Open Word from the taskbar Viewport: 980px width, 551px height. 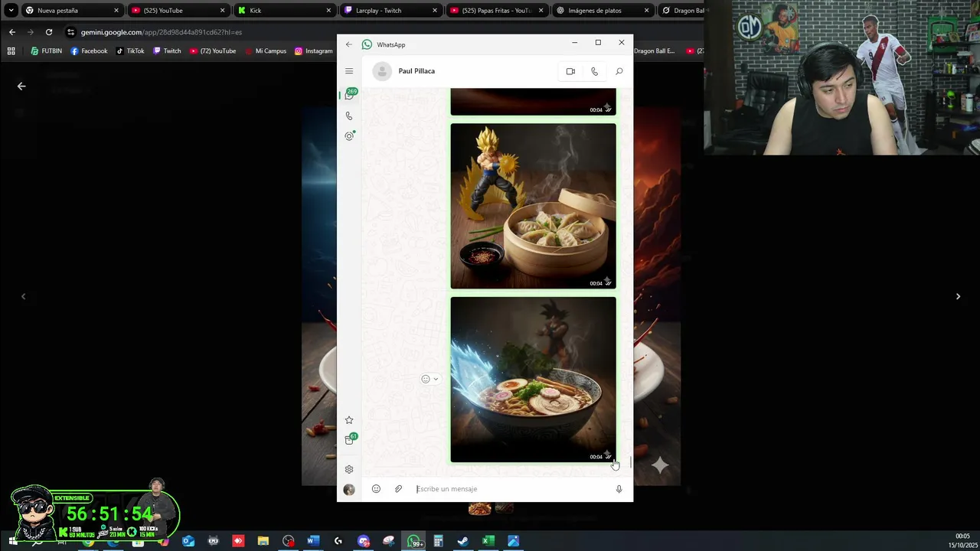click(x=312, y=541)
